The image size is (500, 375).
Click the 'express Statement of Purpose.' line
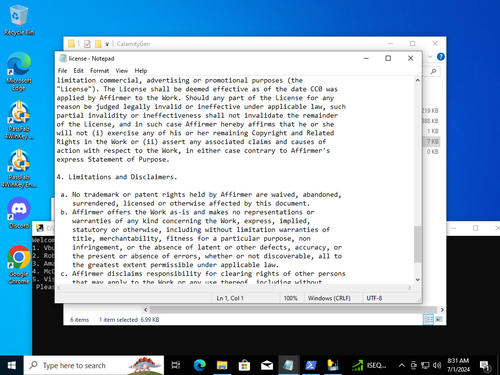pyautogui.click(x=113, y=159)
